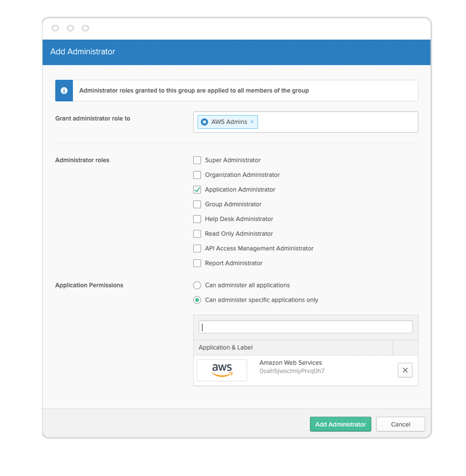Focus the application search field
Screen dimensions: 466x476
pos(305,327)
